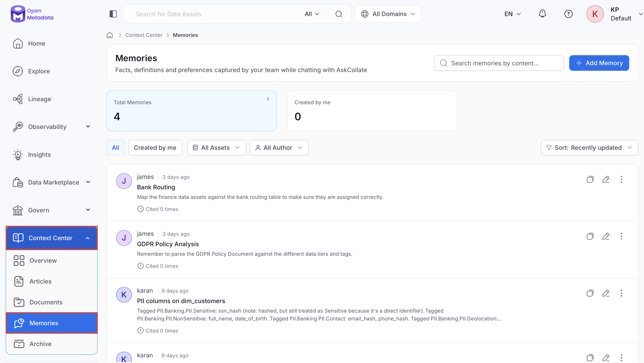Open the PII columns on dim_customers title
Viewport: 644px width, 363px height.
pyautogui.click(x=181, y=301)
